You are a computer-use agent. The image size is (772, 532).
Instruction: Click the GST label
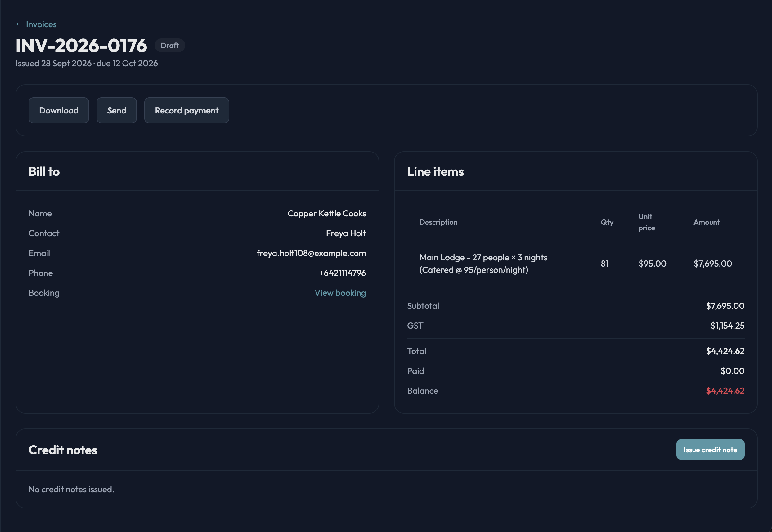click(x=415, y=326)
